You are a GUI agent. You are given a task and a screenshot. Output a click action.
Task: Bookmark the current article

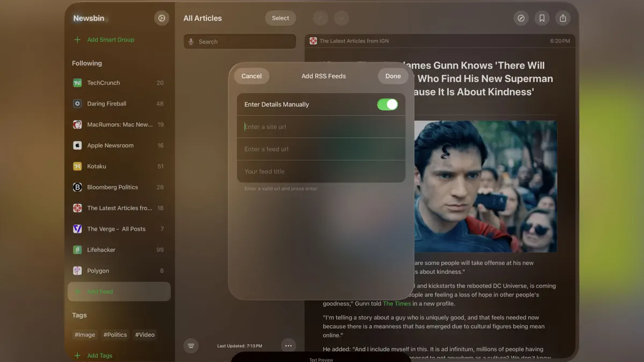(x=541, y=18)
